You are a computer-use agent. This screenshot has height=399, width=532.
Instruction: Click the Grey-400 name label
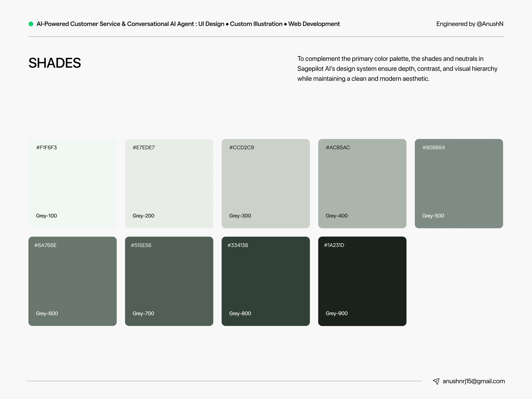click(x=337, y=216)
